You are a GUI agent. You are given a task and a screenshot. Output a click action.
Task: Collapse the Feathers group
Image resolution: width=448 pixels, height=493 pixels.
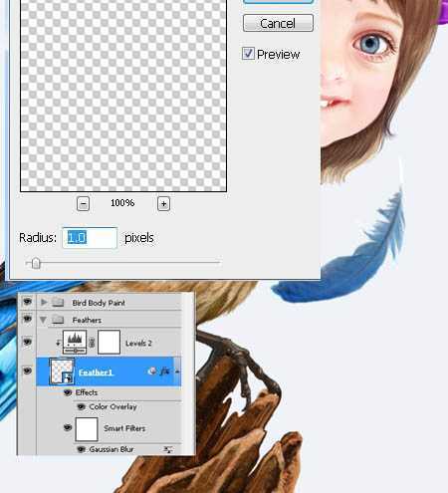43,320
